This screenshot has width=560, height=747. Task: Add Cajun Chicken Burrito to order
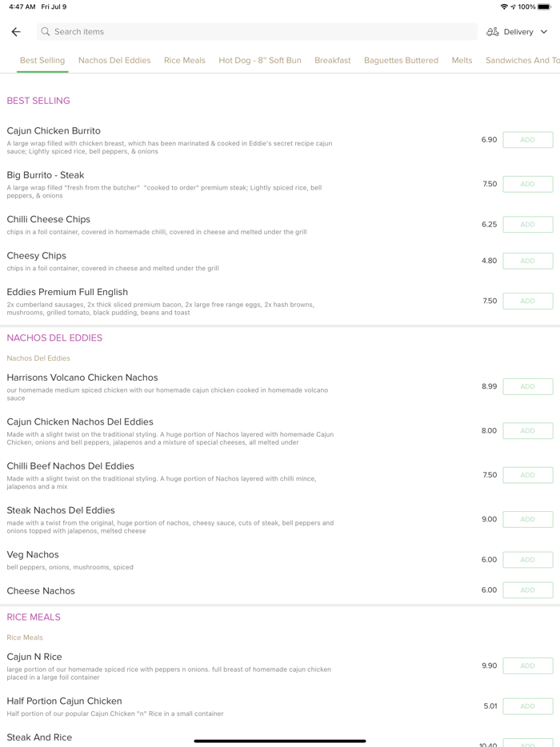tap(527, 140)
